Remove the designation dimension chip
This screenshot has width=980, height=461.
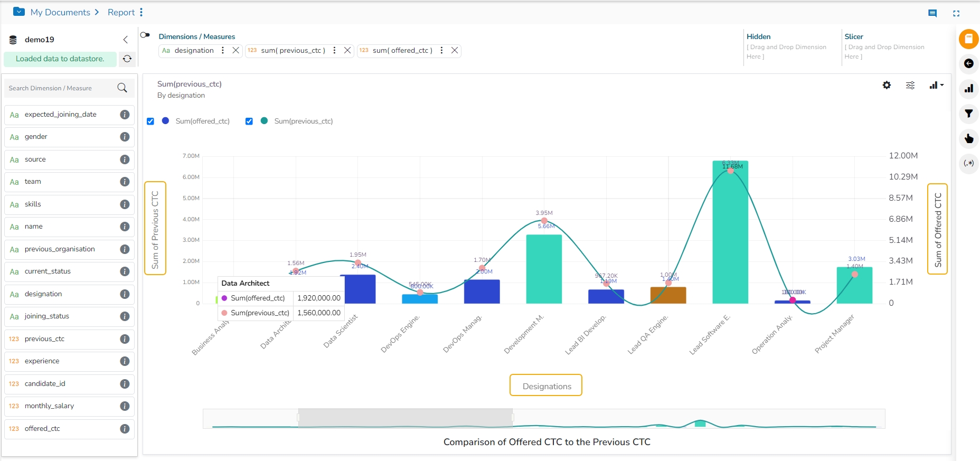(235, 50)
